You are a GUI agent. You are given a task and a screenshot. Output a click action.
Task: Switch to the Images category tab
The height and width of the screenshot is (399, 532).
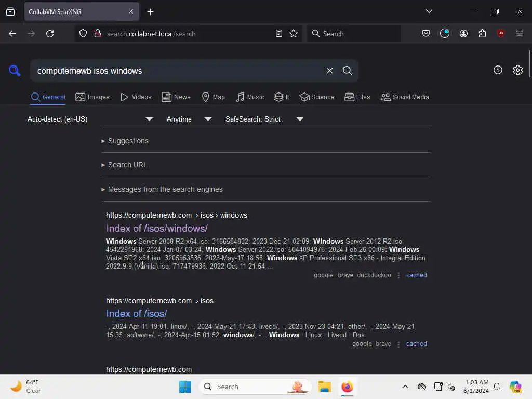coord(92,97)
